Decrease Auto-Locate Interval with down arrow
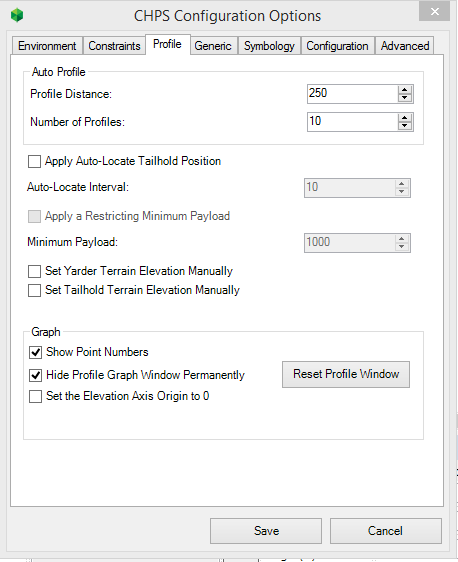The width and height of the screenshot is (458, 562). pos(402,192)
